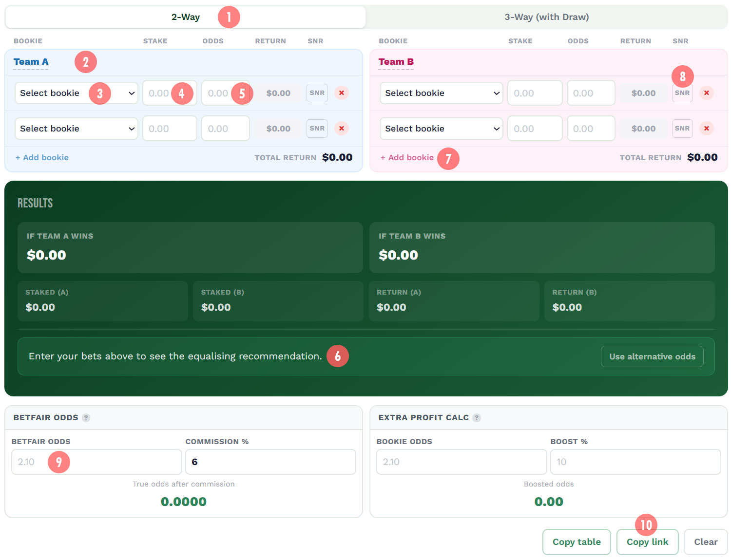Image resolution: width=731 pixels, height=560 pixels.
Task: Click the Betfair Odds input field
Action: pyautogui.click(x=96, y=462)
